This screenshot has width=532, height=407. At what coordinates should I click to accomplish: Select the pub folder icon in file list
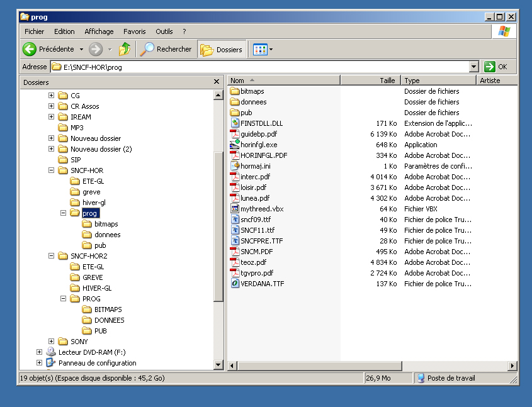point(235,112)
